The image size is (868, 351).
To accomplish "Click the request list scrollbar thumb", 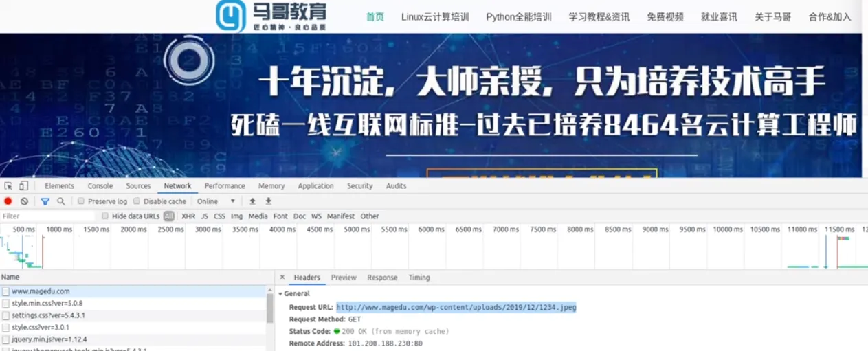I will pyautogui.click(x=270, y=308).
